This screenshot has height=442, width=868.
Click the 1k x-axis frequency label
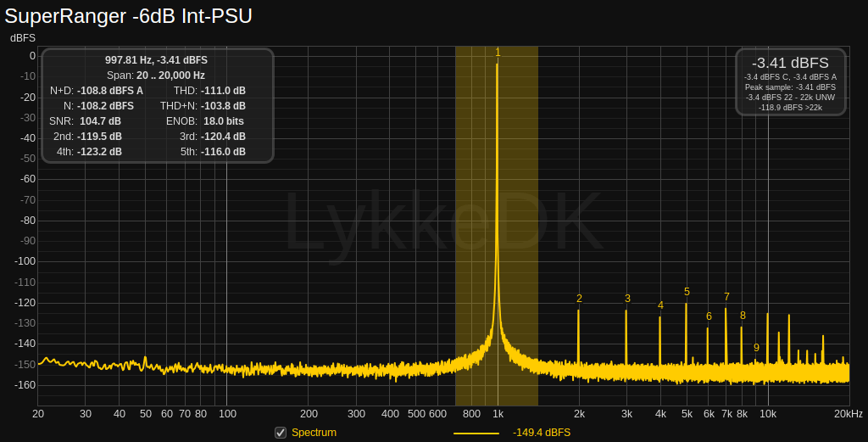pyautogui.click(x=498, y=414)
